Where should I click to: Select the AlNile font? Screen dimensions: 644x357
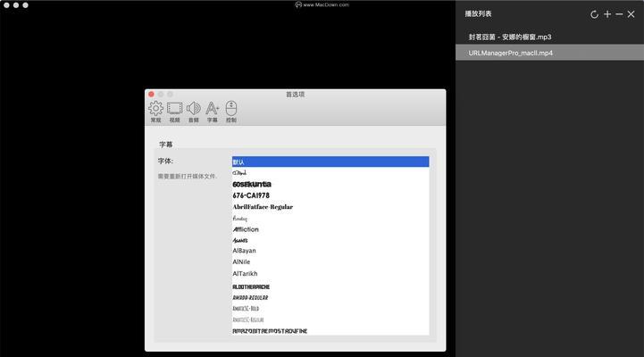coord(330,262)
